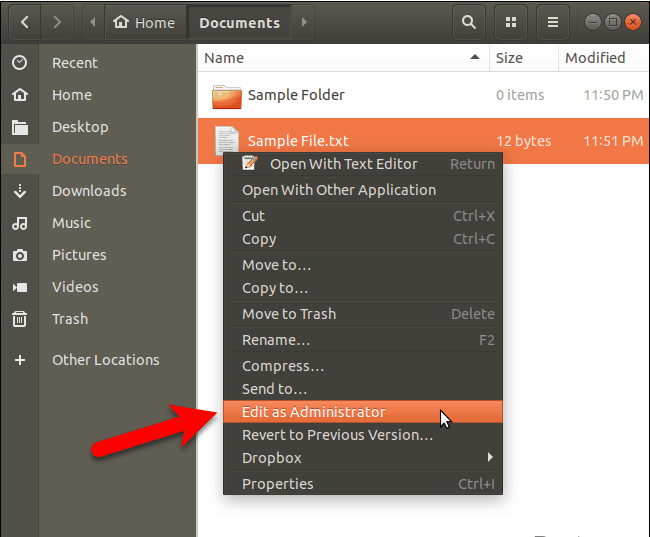The image size is (650, 537).
Task: Go back with the left arrow button
Action: click(23, 21)
